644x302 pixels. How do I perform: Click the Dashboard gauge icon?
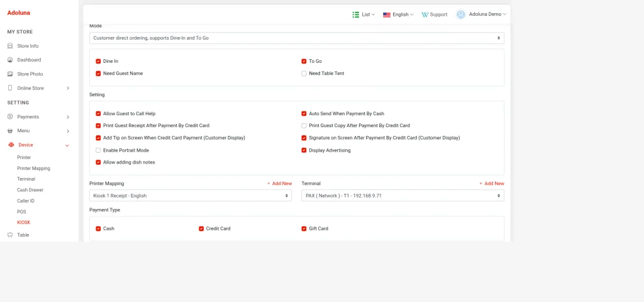point(10,60)
